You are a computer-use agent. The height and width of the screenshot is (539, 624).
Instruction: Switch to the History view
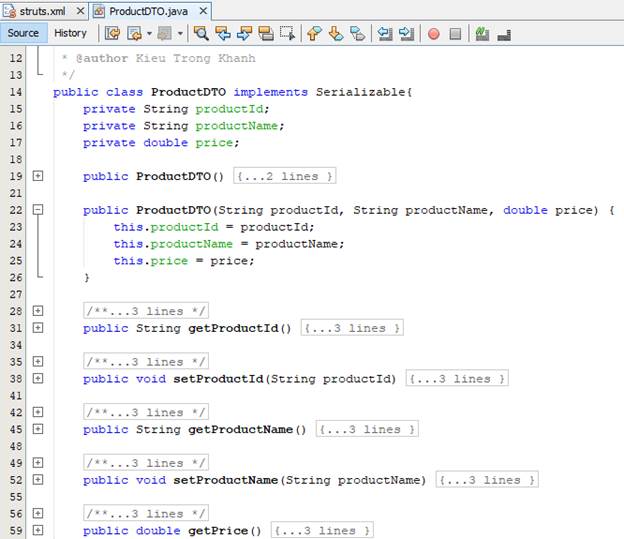[70, 33]
